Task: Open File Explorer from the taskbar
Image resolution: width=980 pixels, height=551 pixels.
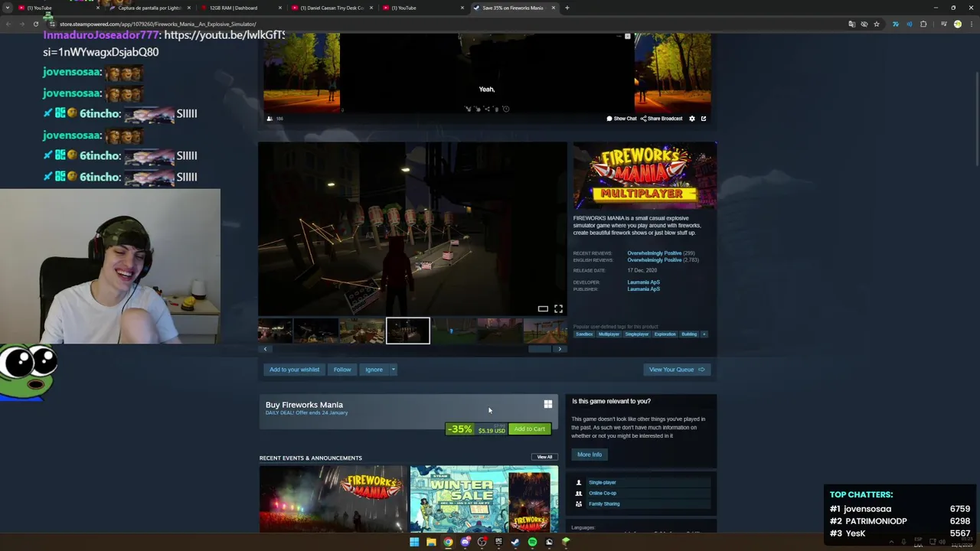Action: [431, 542]
